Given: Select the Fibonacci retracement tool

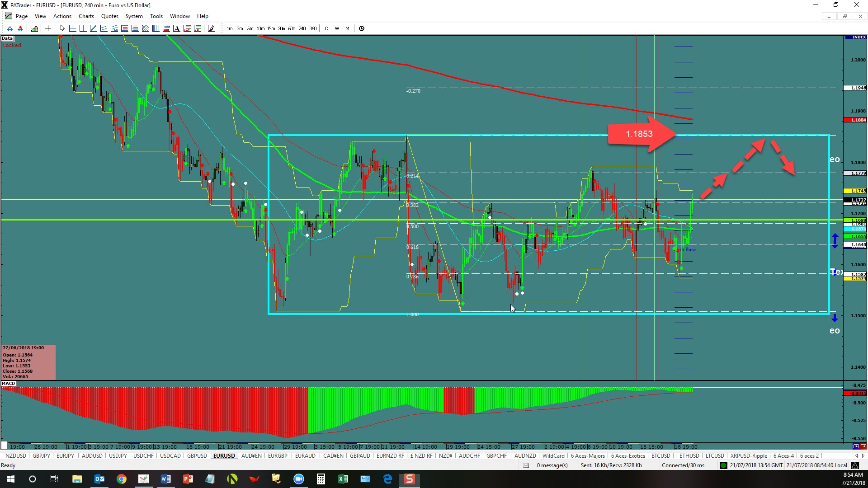Looking at the screenshot, I should tap(125, 28).
